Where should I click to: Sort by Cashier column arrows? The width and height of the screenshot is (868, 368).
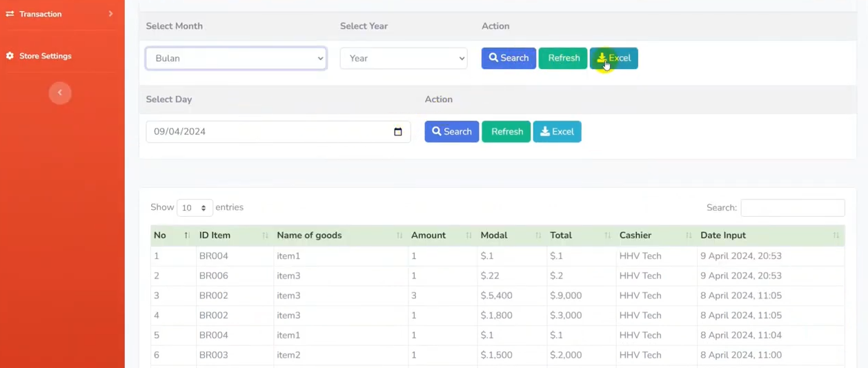pyautogui.click(x=688, y=236)
